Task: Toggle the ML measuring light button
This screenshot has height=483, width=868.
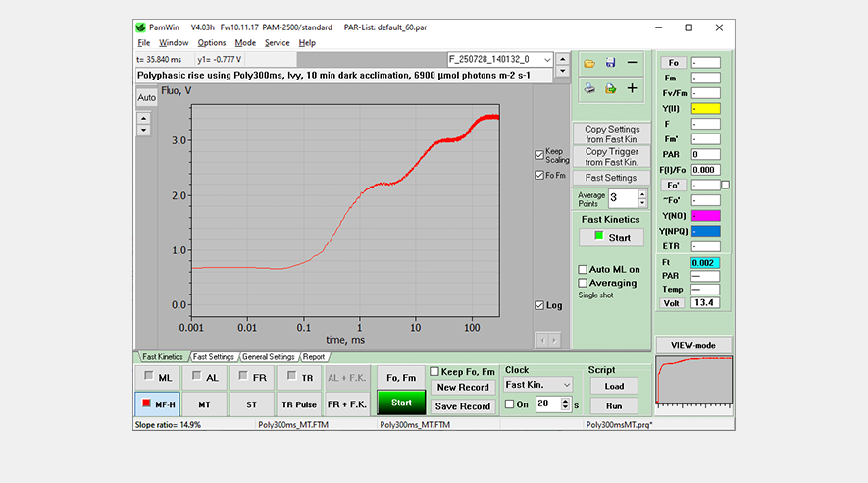Action: 158,378
